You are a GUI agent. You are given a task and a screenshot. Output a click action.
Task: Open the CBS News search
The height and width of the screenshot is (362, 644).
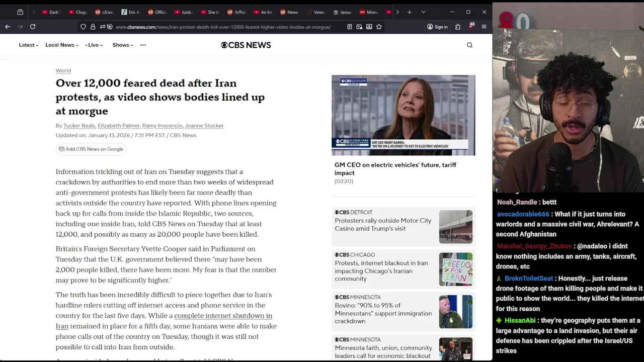click(469, 45)
